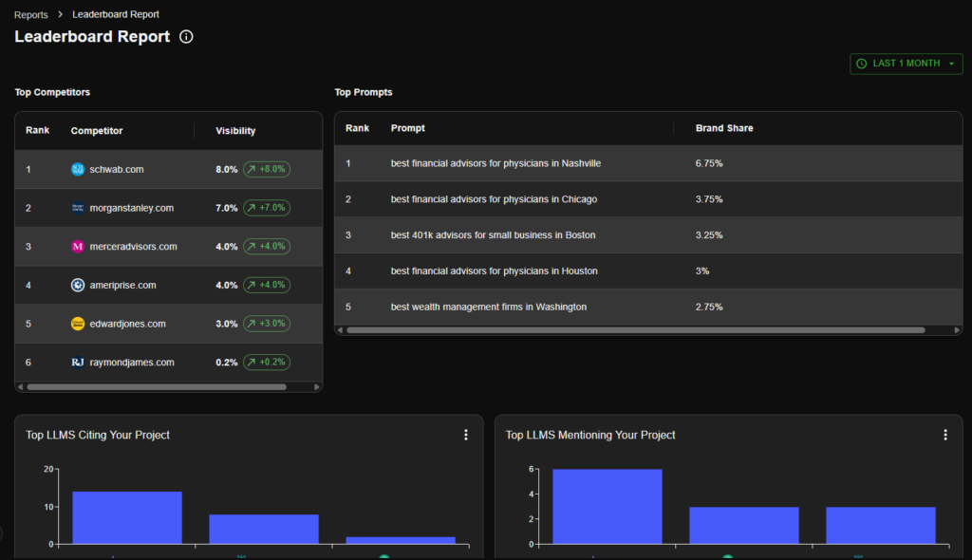This screenshot has height=560, width=972.
Task: Click the tallest bar in Citing Your Project chart
Action: (127, 518)
